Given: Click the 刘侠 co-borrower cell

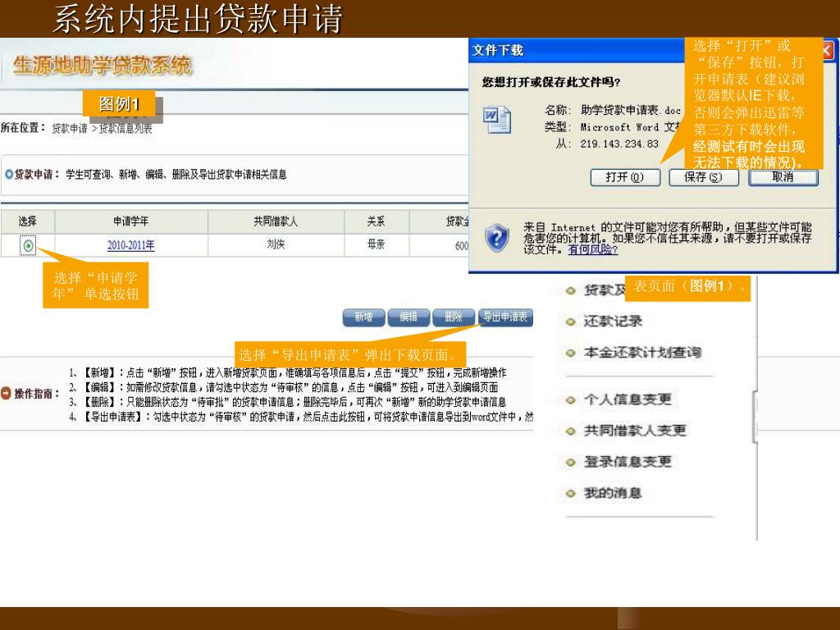Looking at the screenshot, I should pos(276,244).
